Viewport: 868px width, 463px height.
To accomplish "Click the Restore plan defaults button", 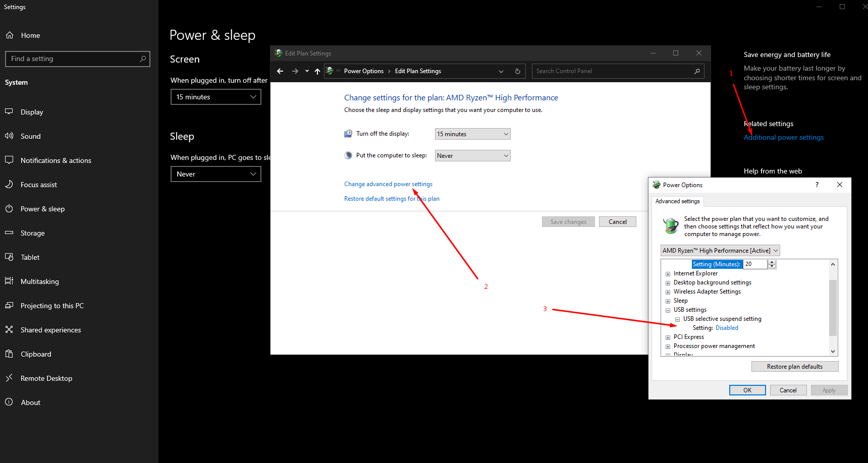I will click(794, 367).
